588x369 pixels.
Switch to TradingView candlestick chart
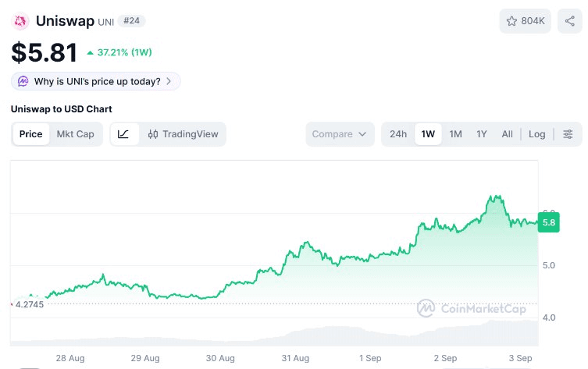(x=183, y=134)
